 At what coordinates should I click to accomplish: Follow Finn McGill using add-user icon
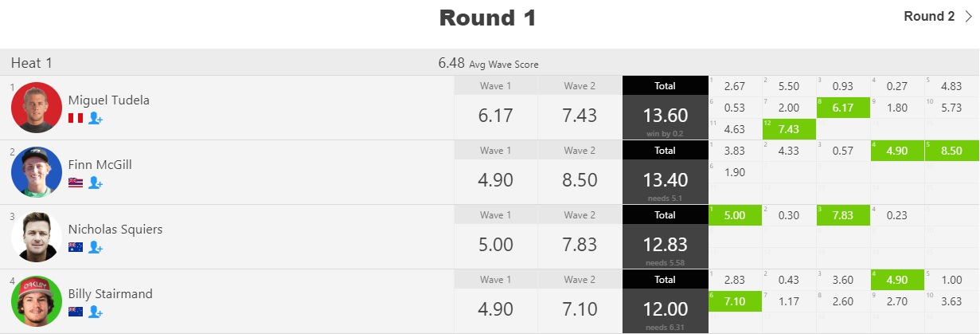point(96,183)
